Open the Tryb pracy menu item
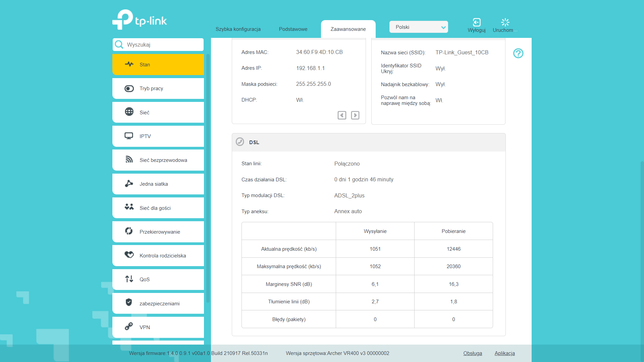The height and width of the screenshot is (362, 644). point(158,88)
